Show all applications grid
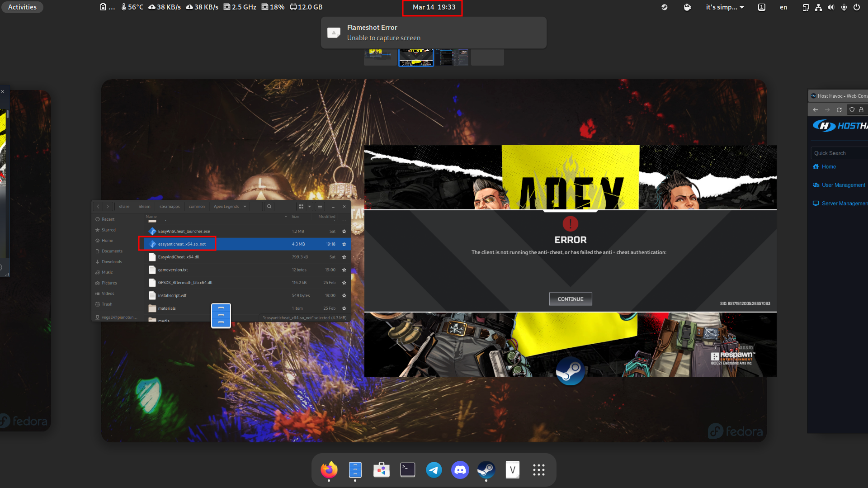868x488 pixels. [x=539, y=470]
